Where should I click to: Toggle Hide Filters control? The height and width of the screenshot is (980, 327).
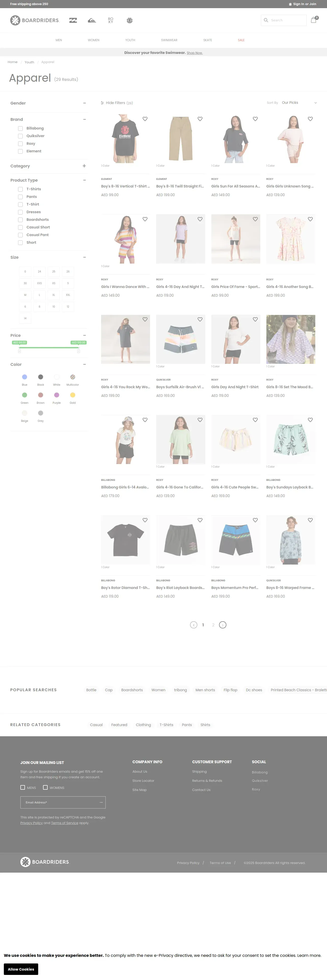click(x=116, y=103)
